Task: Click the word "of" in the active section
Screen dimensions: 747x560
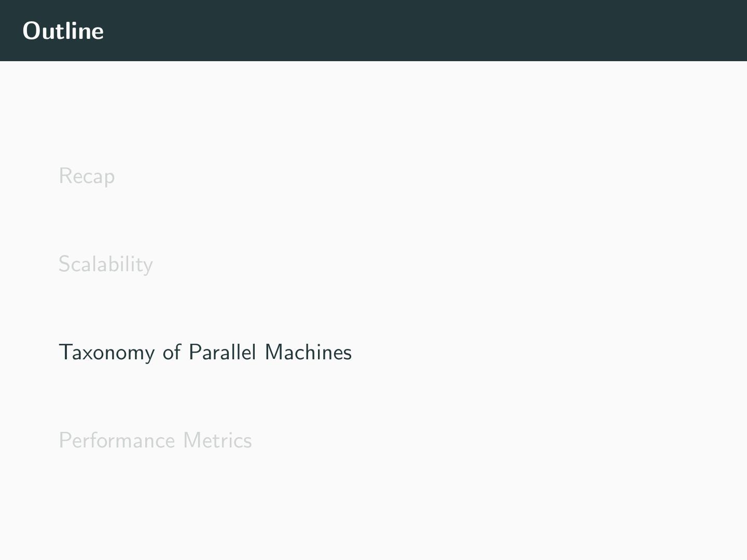Action: click(x=172, y=353)
